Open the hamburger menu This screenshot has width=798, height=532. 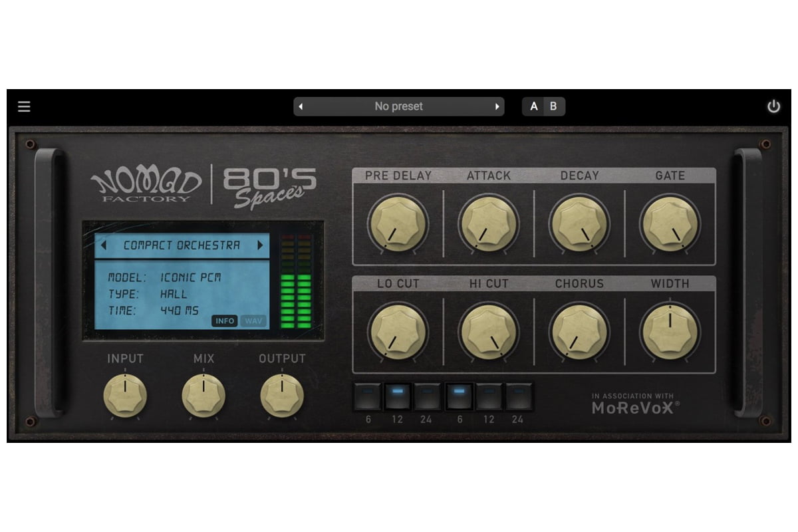click(24, 106)
